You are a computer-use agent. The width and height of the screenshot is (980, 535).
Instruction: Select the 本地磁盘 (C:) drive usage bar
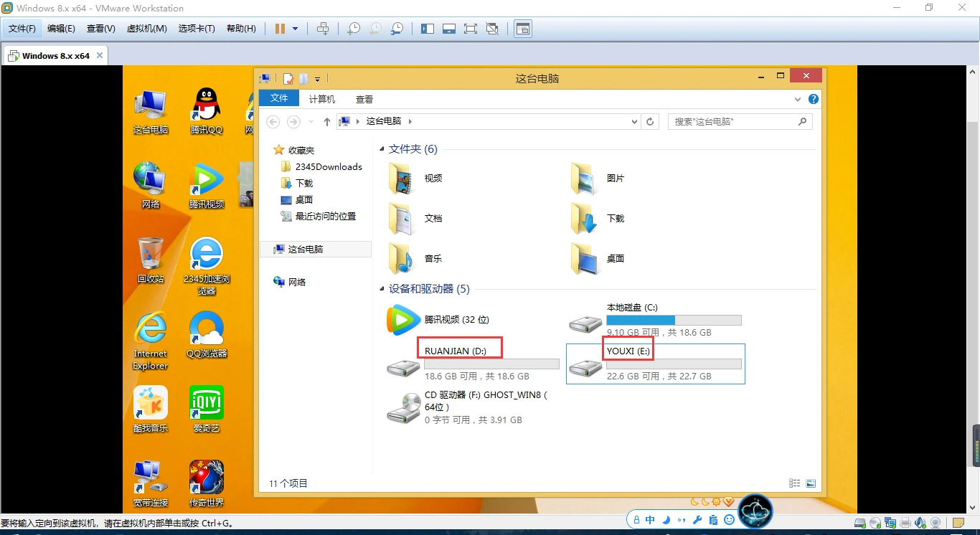pyautogui.click(x=674, y=320)
